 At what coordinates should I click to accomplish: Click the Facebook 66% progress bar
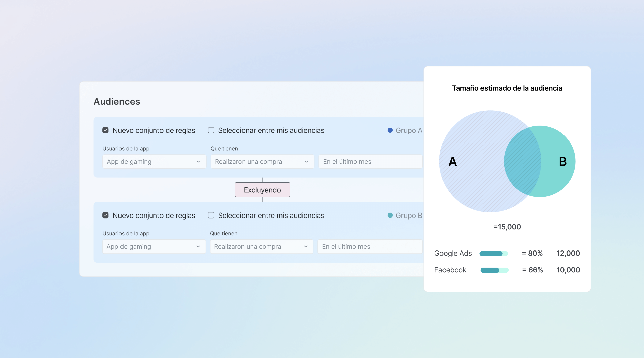click(x=494, y=270)
